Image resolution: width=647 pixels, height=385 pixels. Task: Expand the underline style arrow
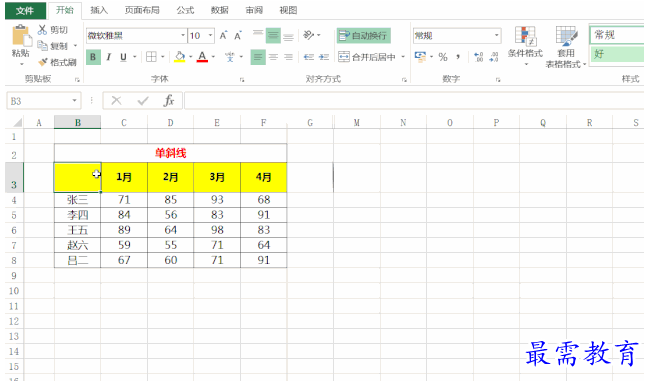(x=135, y=57)
